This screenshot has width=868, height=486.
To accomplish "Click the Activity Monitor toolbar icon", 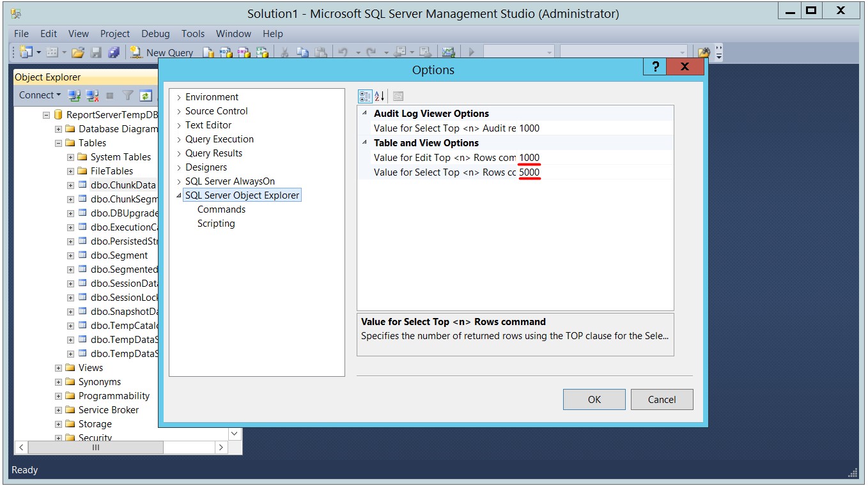I will point(448,52).
